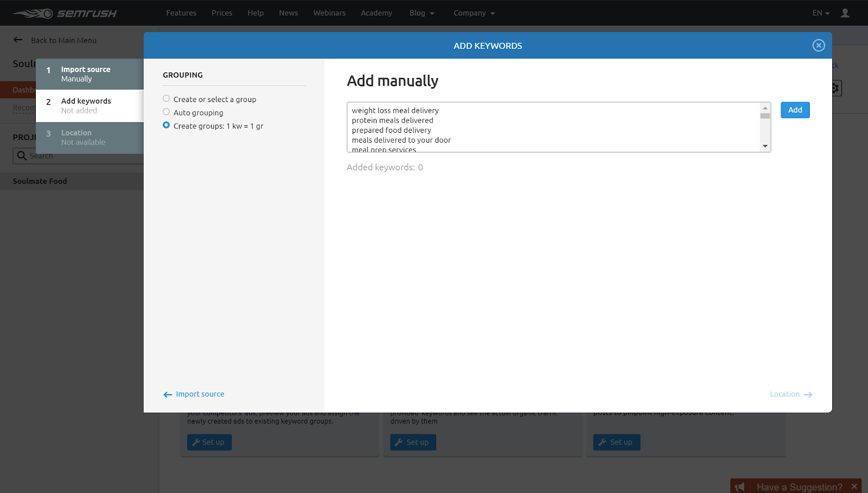Click the keyword list scrollbar thumb
Screen dimensions: 868x493
765,116
